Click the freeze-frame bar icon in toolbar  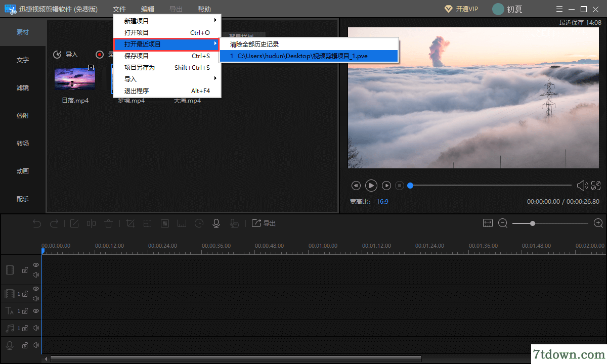click(182, 223)
